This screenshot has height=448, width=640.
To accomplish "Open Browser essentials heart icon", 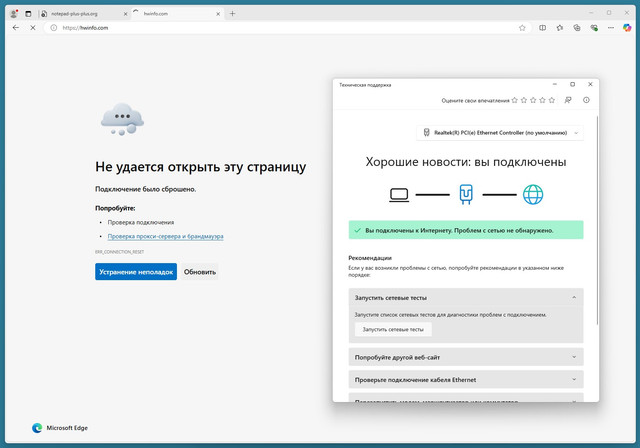I will tap(594, 28).
